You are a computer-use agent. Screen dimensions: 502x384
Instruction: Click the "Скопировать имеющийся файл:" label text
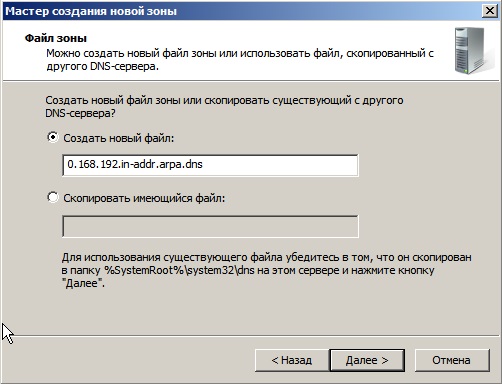[x=144, y=198]
